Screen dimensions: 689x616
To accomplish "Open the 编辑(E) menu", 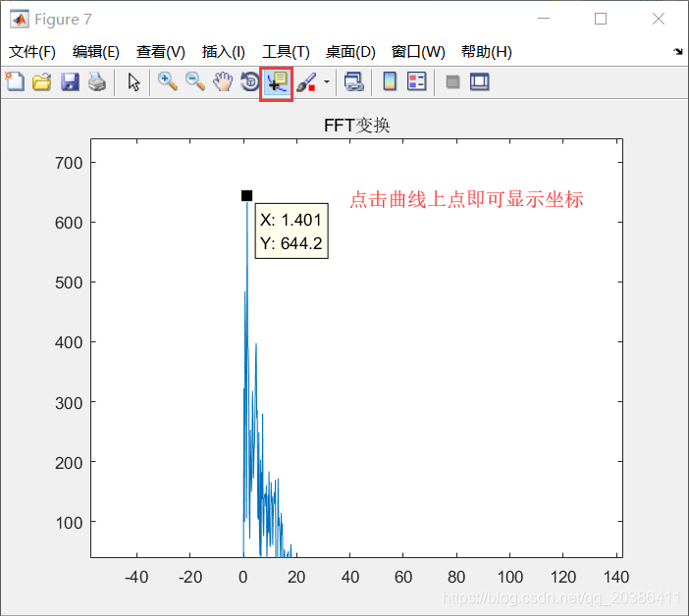I will [x=96, y=52].
